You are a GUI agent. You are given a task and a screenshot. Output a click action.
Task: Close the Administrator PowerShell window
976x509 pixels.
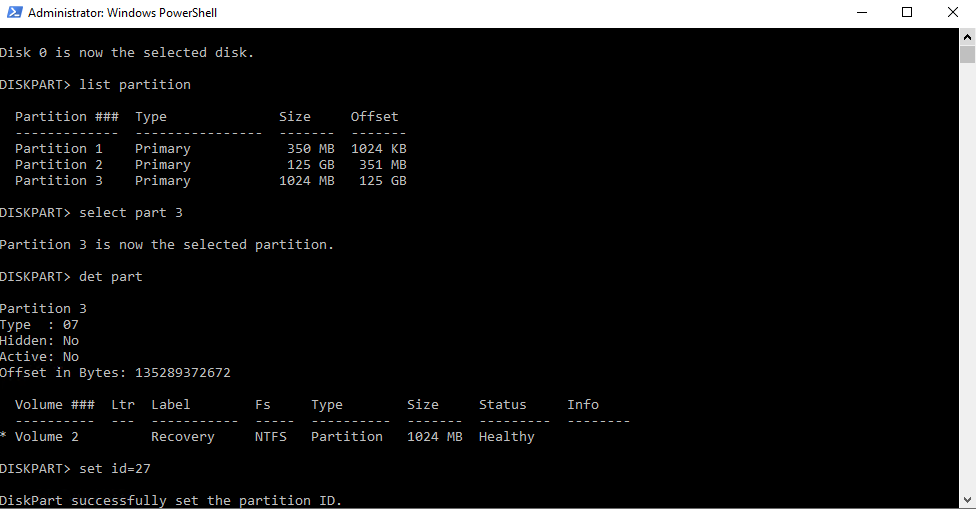pos(952,12)
